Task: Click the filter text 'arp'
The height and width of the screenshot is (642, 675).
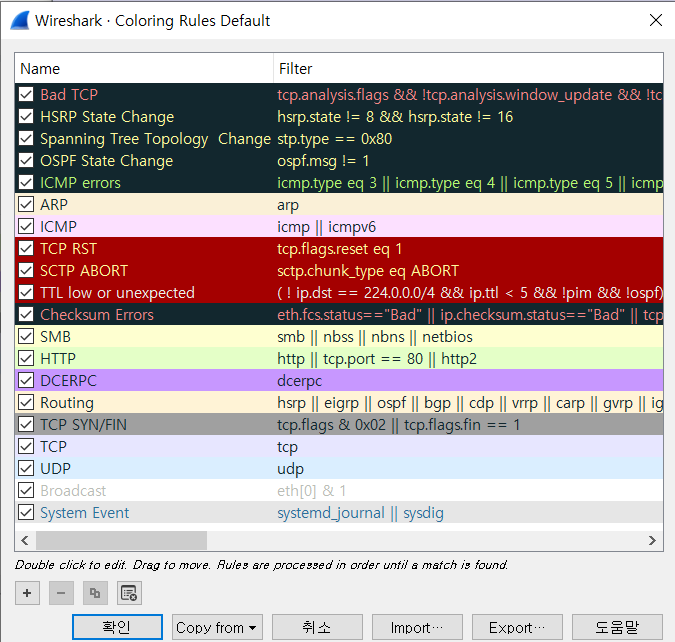Action: pos(288,205)
